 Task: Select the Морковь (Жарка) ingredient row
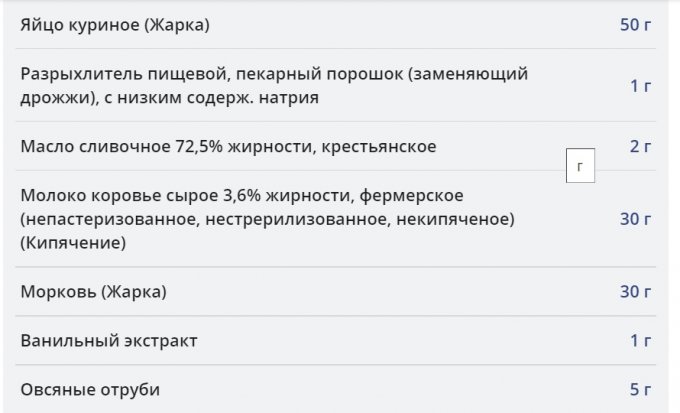(x=336, y=292)
